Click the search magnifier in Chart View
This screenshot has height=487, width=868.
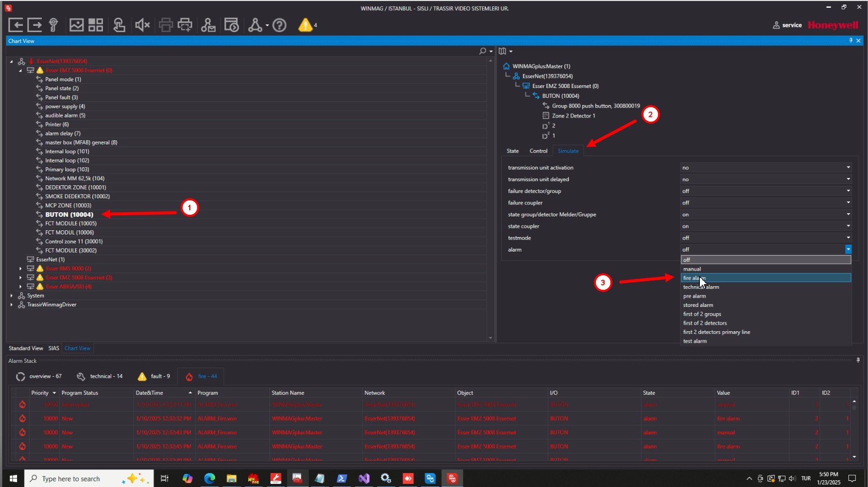click(x=483, y=51)
